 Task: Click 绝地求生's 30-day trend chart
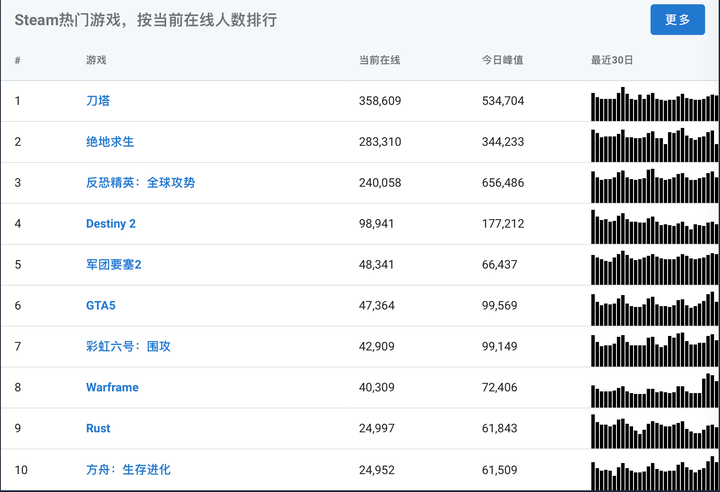point(655,145)
